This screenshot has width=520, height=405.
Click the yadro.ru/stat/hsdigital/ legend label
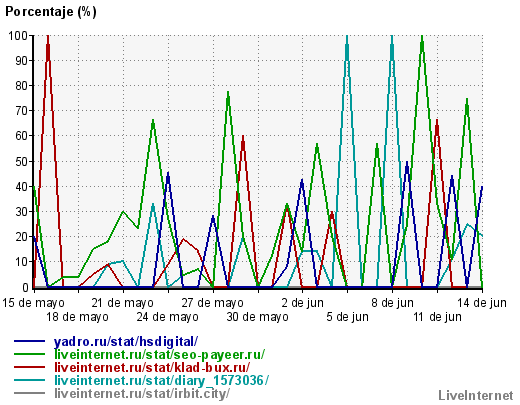(126, 342)
